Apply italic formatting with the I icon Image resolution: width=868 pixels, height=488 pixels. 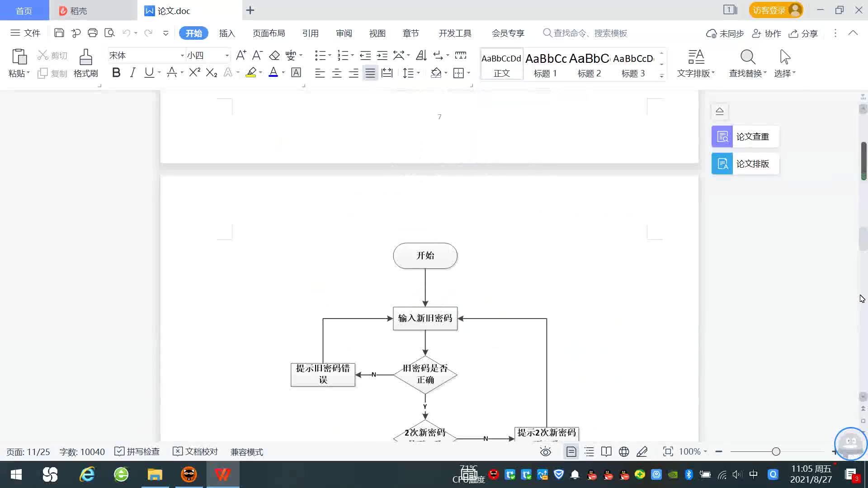(x=132, y=73)
